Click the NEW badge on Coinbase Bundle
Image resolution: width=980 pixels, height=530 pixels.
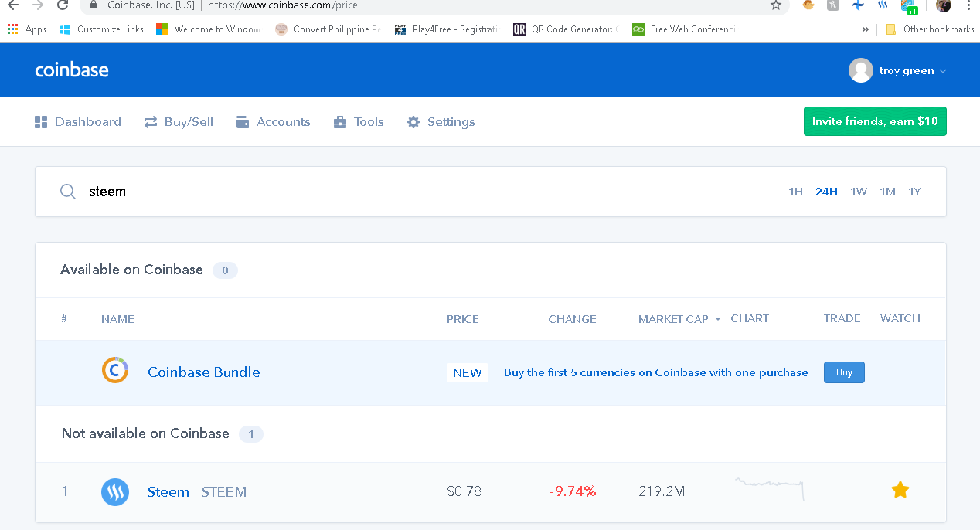coord(468,372)
